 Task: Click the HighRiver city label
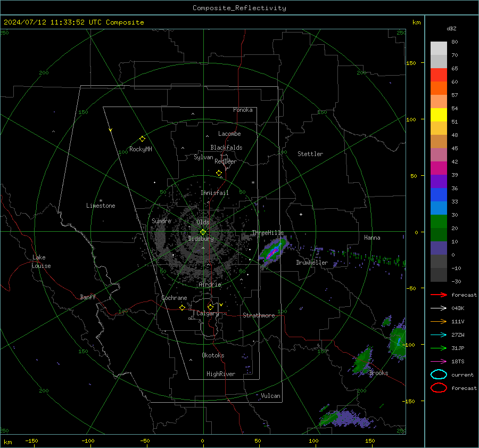[x=221, y=374]
